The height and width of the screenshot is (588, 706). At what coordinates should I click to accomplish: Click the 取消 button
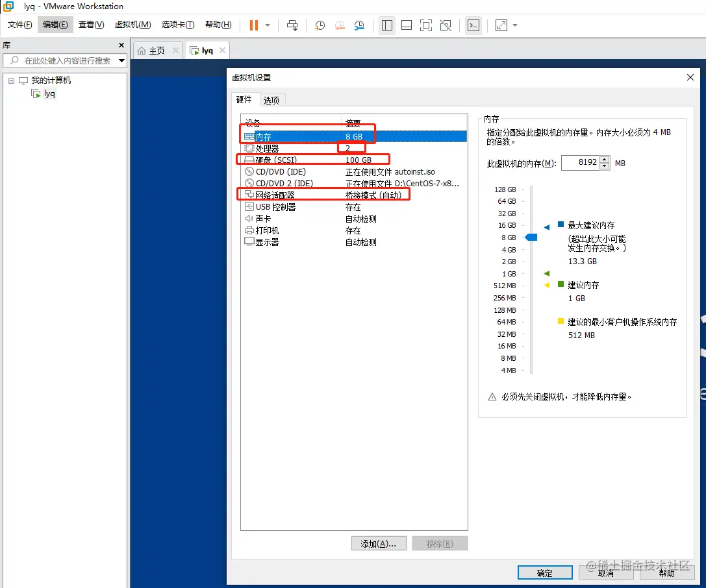pyautogui.click(x=605, y=573)
